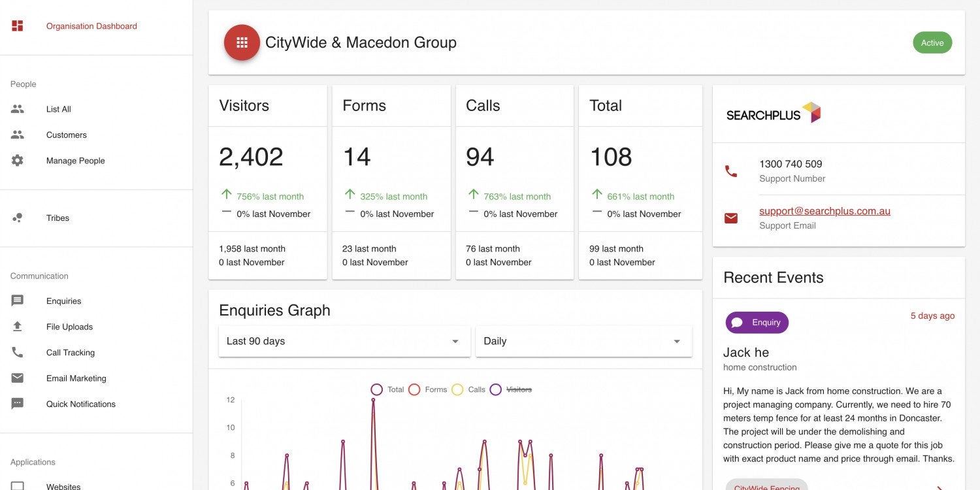The height and width of the screenshot is (490, 980).
Task: Click the red support email icon
Action: [x=731, y=218]
